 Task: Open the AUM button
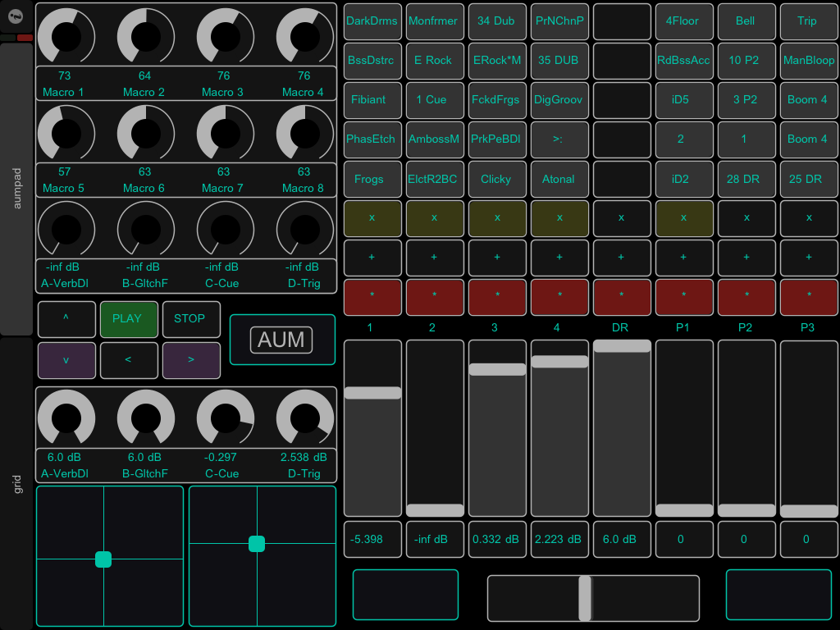point(282,340)
